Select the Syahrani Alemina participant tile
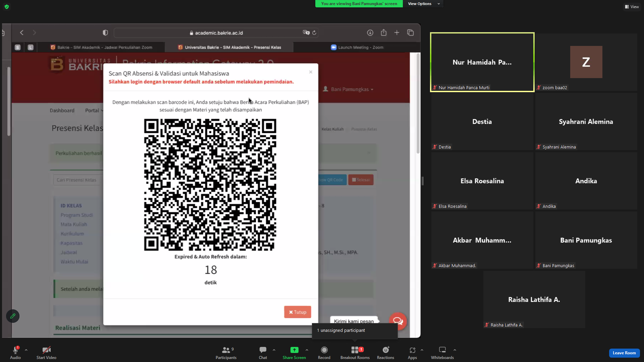The height and width of the screenshot is (362, 644). click(x=586, y=121)
